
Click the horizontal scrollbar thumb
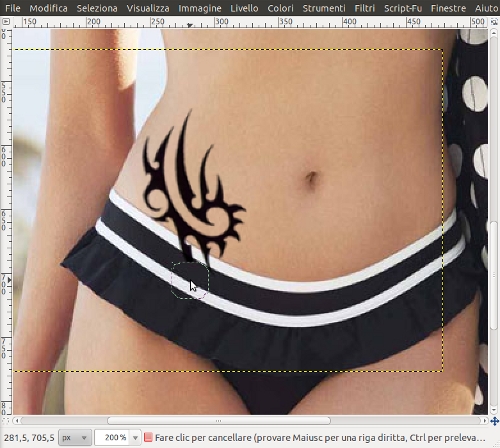point(219,421)
